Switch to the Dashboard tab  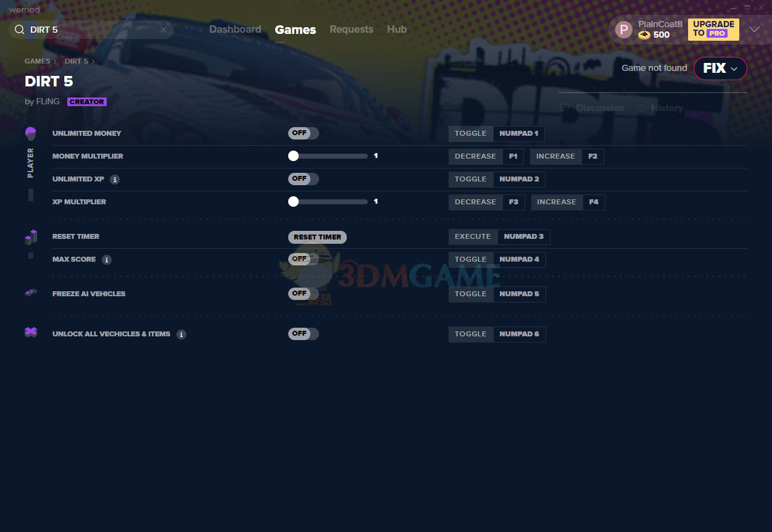235,30
